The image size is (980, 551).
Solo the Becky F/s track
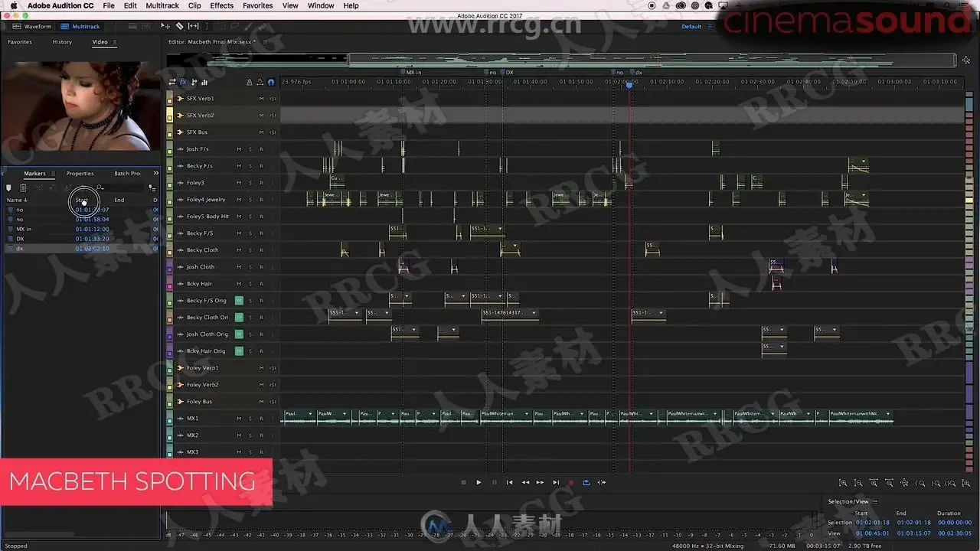pyautogui.click(x=250, y=166)
